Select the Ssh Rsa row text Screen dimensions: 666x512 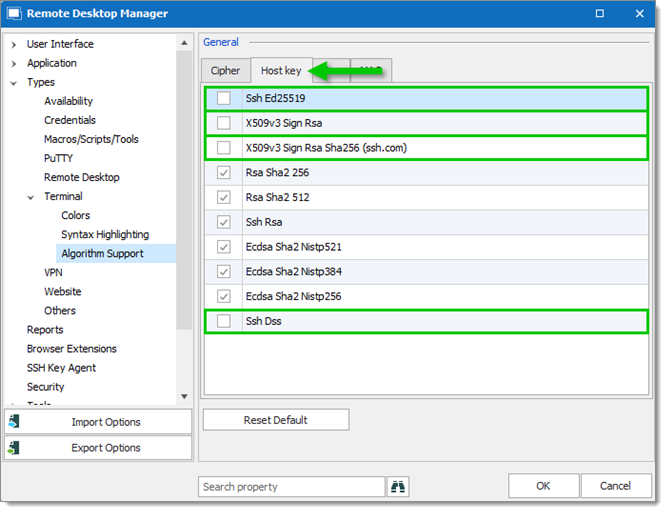pyautogui.click(x=264, y=222)
